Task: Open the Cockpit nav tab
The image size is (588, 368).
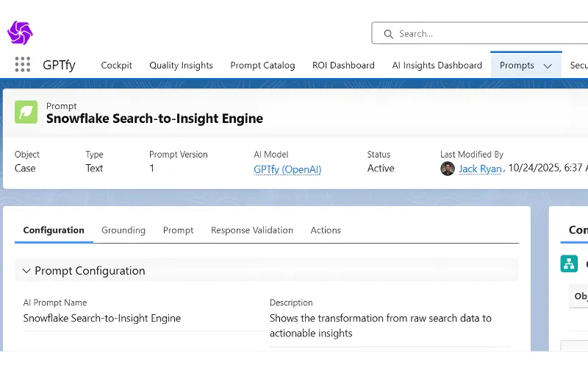Action: 116,66
